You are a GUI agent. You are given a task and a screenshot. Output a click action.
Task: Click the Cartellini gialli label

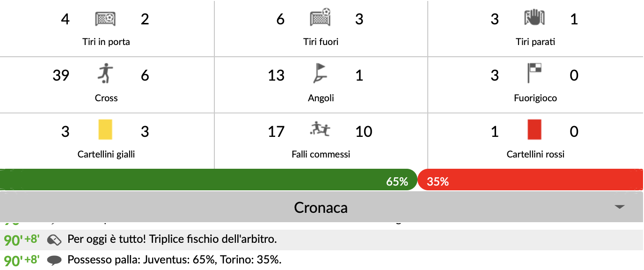106,154
